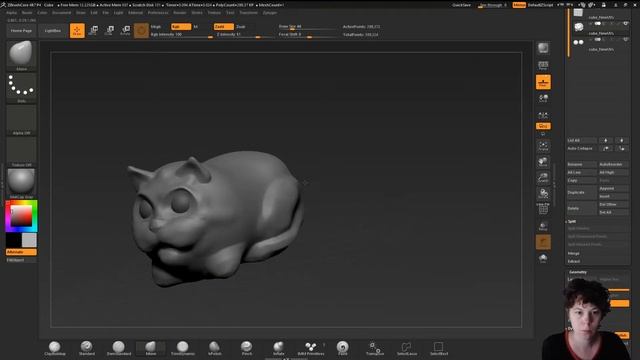The image size is (640, 360).
Task: Click the FillObject button
Action: click(21, 260)
